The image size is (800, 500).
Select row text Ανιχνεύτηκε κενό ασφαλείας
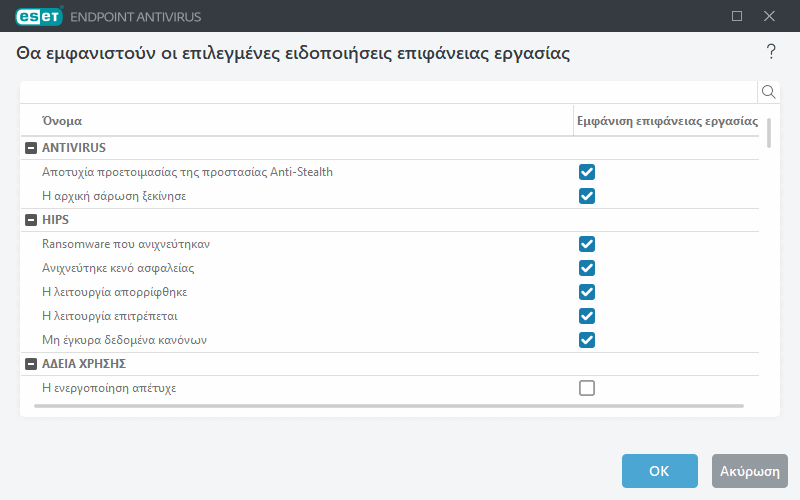tap(118, 268)
